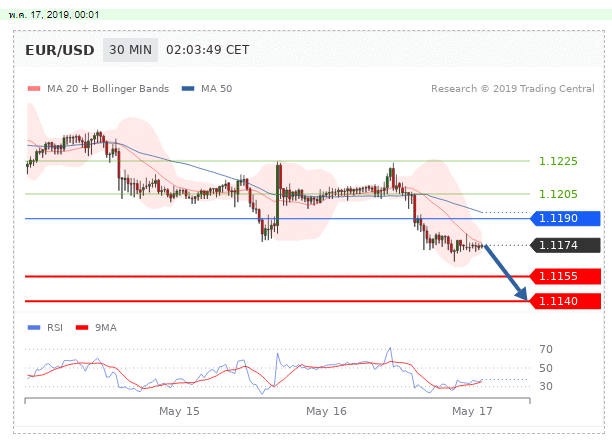Click the blue 1.1190 pivot price tag
The image size is (612, 442).
tap(565, 218)
